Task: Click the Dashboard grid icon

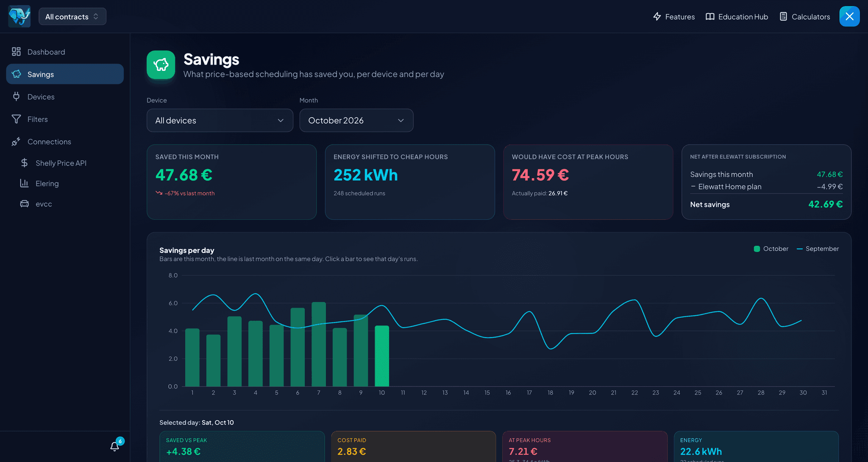Action: click(16, 52)
